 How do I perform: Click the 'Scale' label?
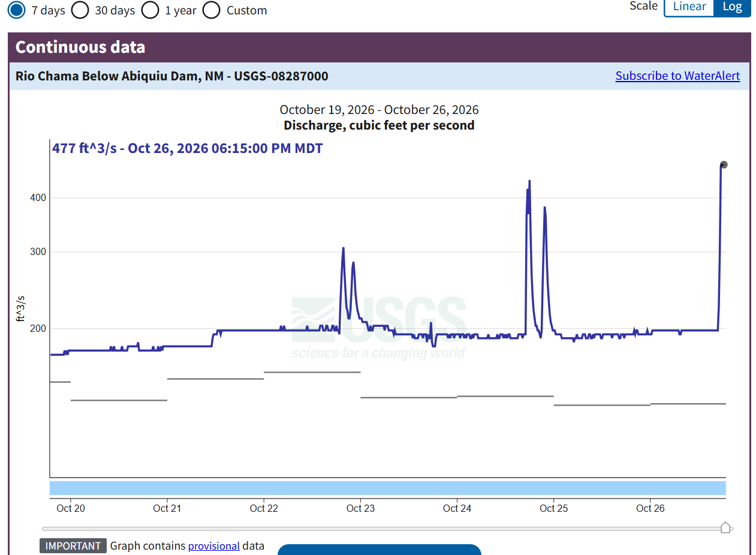pos(643,6)
